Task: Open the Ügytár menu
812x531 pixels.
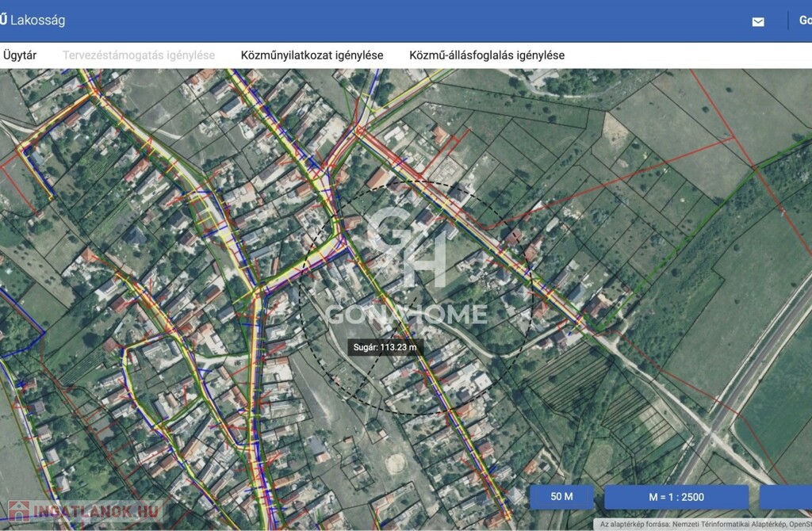Action: point(19,55)
